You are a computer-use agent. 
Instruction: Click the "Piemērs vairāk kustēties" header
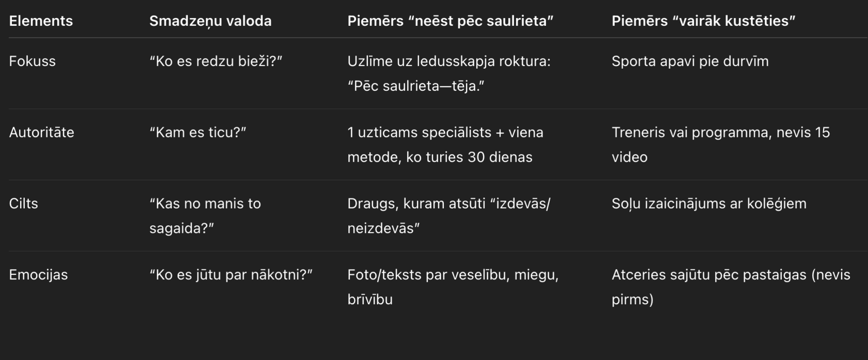coord(703,21)
